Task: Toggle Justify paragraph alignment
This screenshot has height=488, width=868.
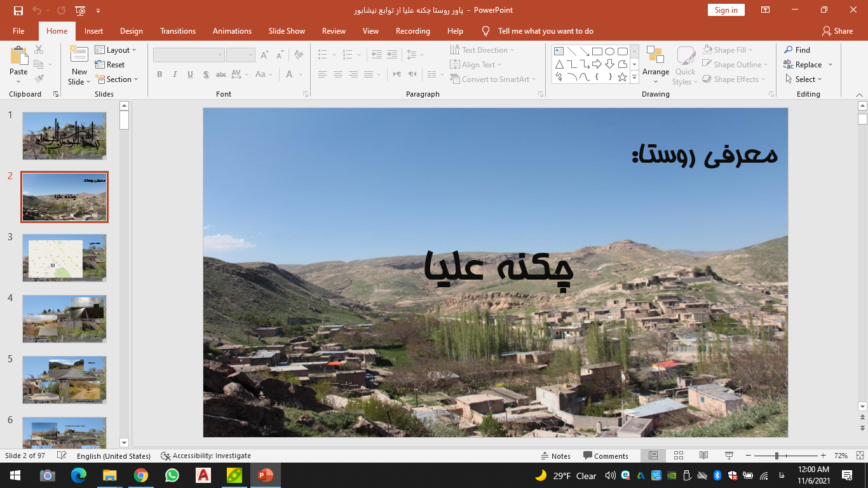Action: tap(369, 74)
